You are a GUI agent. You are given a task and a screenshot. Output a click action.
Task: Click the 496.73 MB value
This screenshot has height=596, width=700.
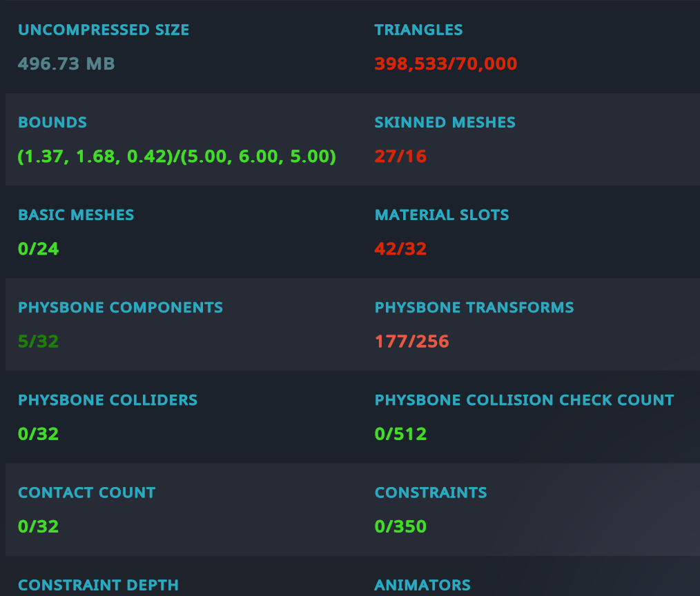click(66, 63)
